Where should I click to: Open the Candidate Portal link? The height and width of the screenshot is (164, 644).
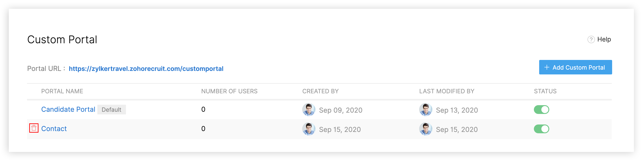coord(68,110)
